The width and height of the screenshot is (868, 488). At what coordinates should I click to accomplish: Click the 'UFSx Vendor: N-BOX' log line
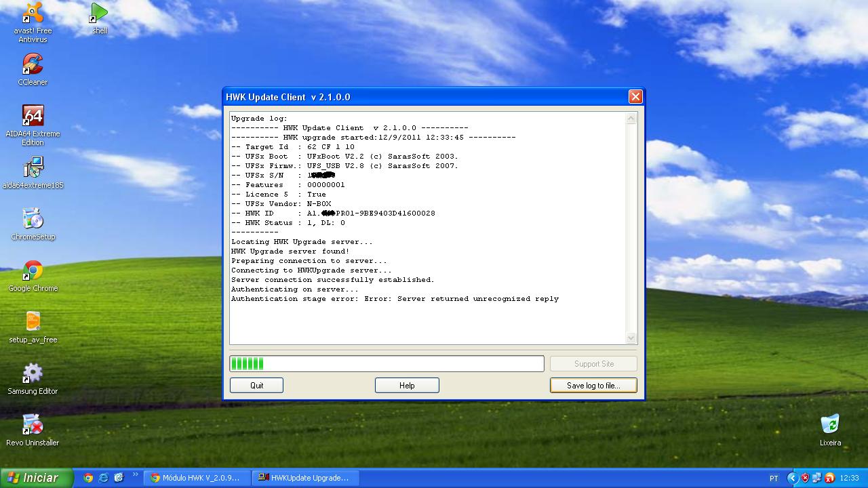(281, 204)
